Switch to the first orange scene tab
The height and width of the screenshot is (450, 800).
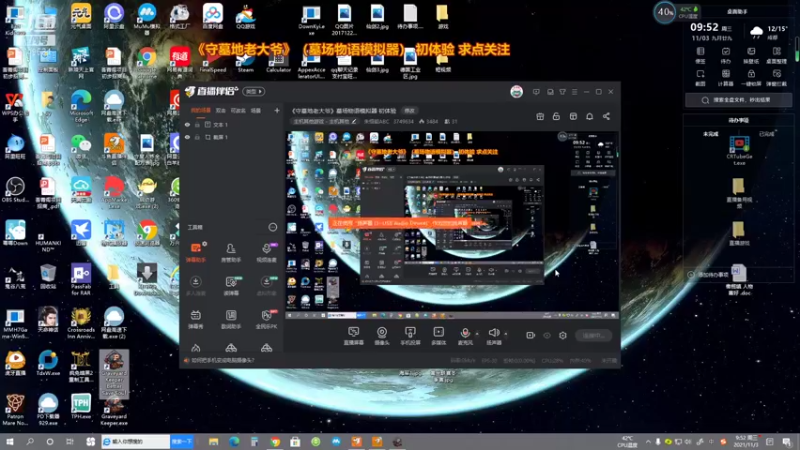pos(201,110)
